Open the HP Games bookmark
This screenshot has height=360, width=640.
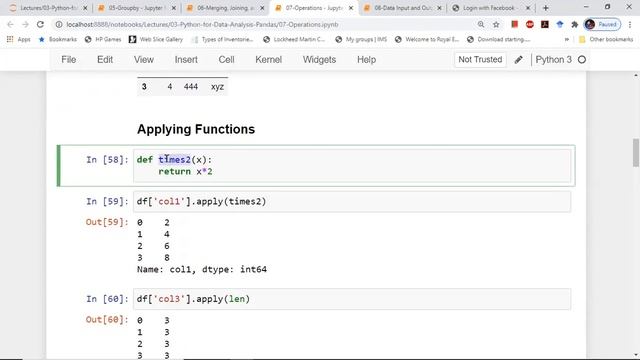coord(103,40)
